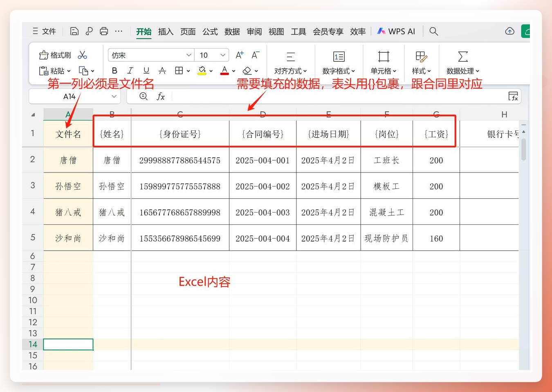Decrease font size with A- icon
Screen dimensions: 552x392
click(x=256, y=55)
